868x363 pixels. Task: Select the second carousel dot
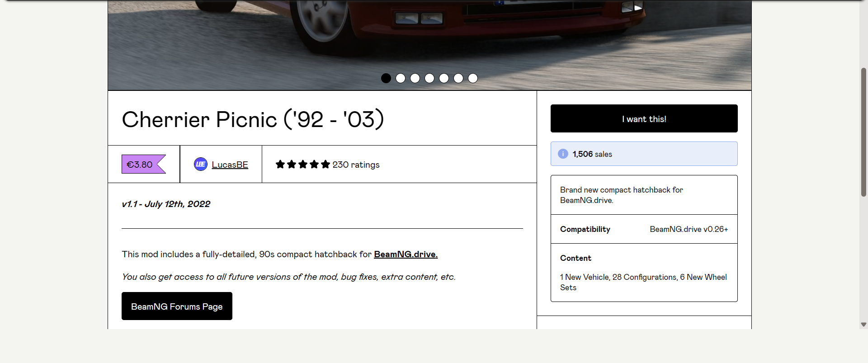pos(401,78)
